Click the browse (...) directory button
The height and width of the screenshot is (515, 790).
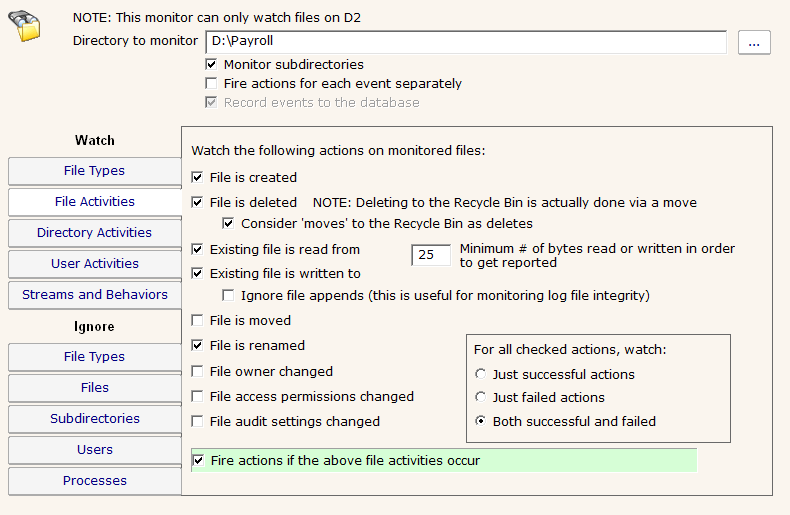coord(754,42)
